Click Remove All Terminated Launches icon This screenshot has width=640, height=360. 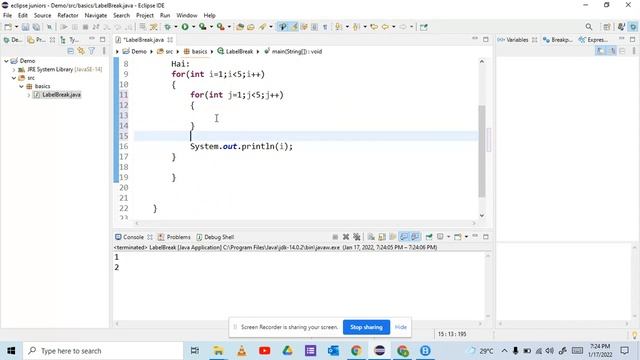click(x=357, y=237)
